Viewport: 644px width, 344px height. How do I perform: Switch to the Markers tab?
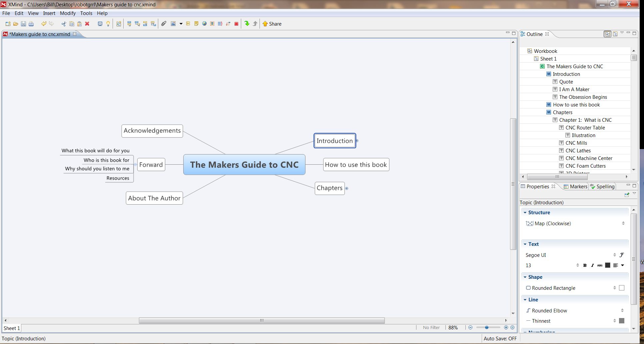tap(575, 186)
